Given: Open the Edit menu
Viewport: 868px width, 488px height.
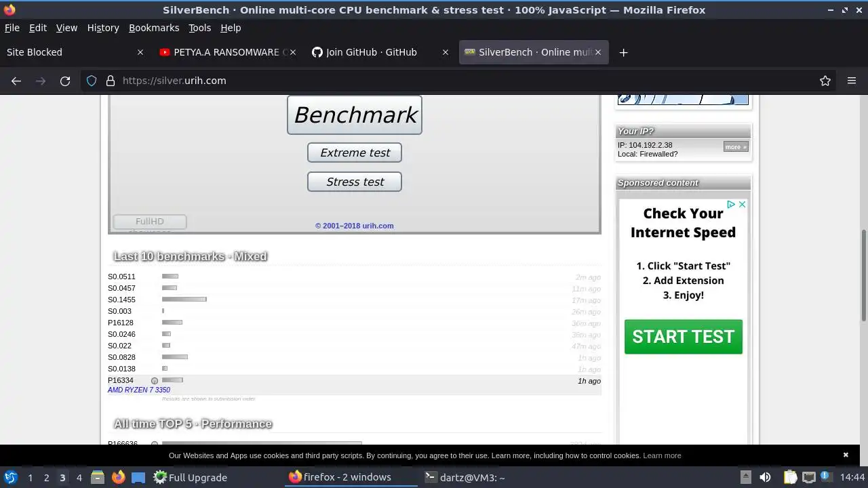Looking at the screenshot, I should pyautogui.click(x=38, y=28).
